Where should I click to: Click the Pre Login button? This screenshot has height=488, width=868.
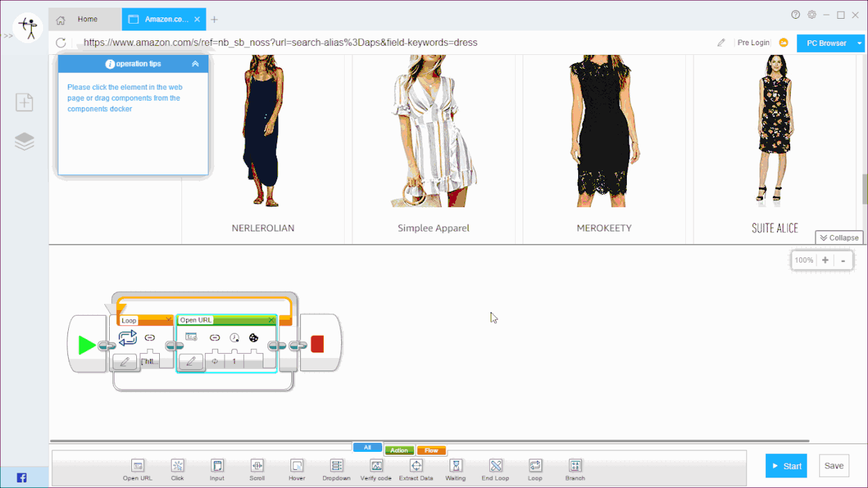pos(753,43)
